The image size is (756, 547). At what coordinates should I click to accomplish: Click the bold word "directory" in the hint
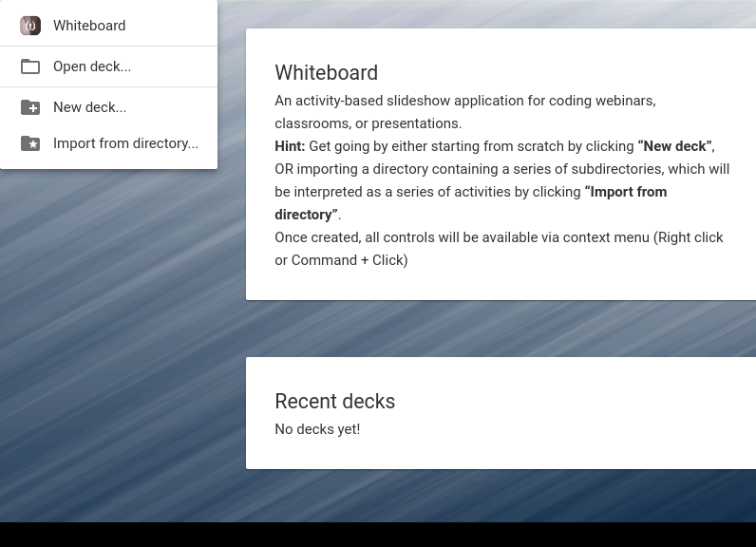point(306,215)
